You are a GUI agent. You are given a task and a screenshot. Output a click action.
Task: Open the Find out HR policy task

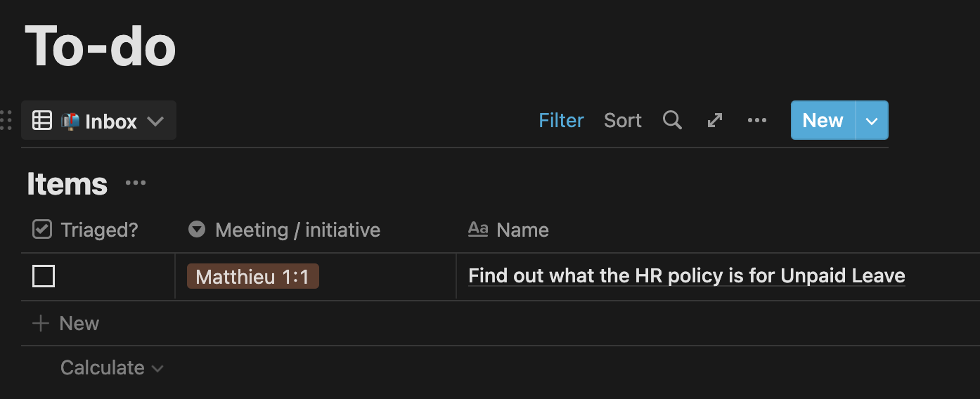(686, 276)
